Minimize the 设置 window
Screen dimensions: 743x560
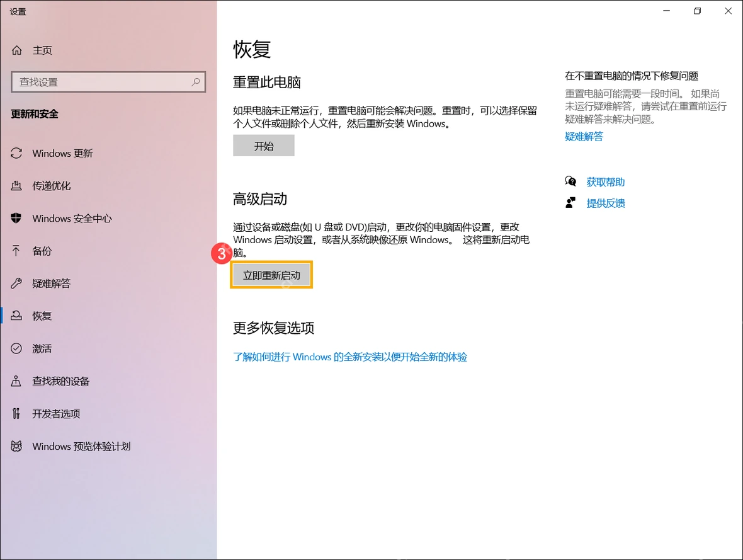(x=667, y=11)
